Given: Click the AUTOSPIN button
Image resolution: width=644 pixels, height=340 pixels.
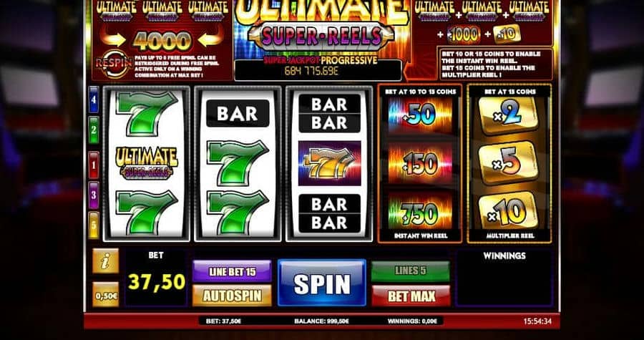Looking at the screenshot, I should [x=232, y=296].
